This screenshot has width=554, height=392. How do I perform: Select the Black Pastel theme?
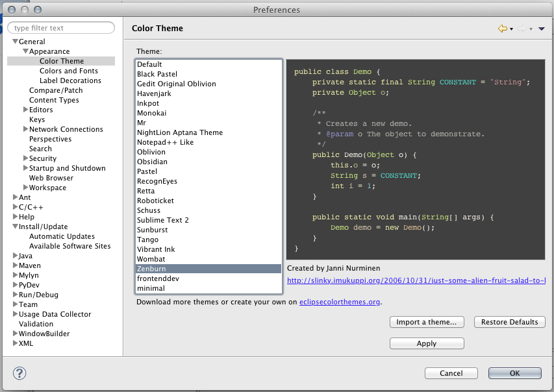[208, 74]
